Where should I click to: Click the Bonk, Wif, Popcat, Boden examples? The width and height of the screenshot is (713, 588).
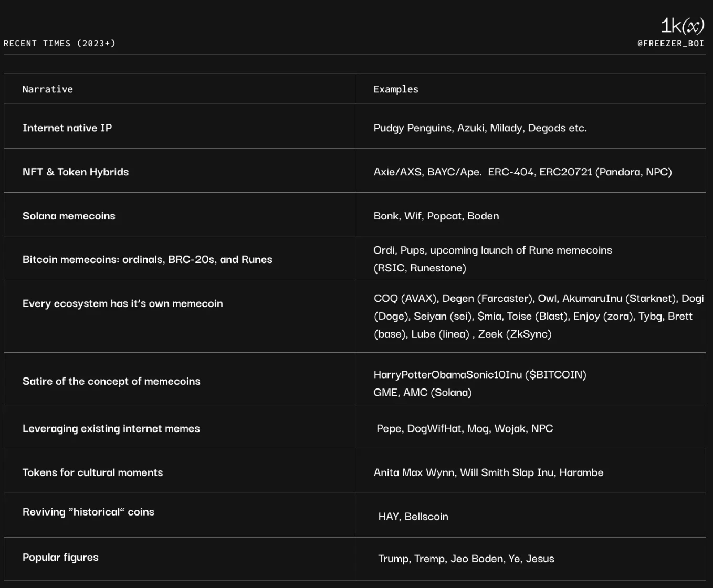(436, 216)
